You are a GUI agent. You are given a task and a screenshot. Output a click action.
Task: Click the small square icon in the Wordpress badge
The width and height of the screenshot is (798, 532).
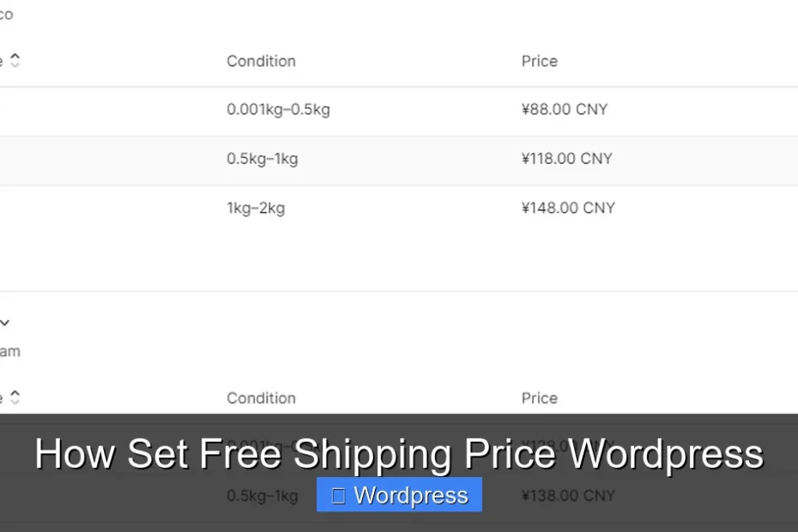[338, 495]
